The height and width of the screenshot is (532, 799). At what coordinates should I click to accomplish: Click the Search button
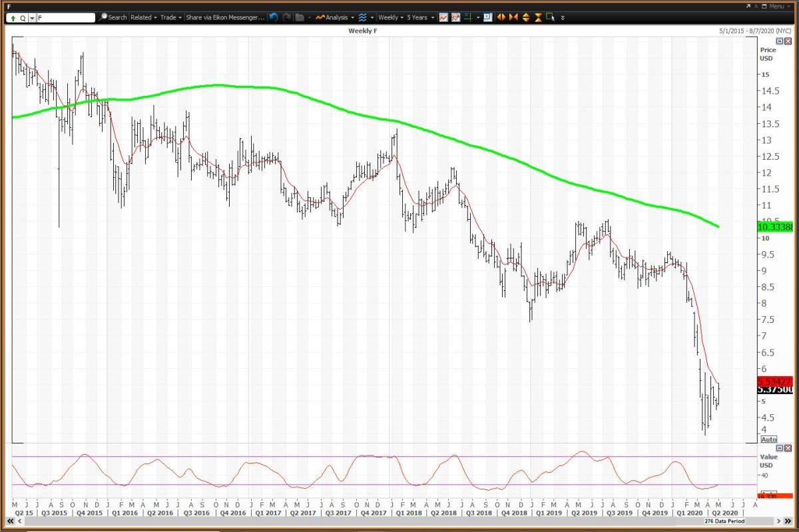point(113,17)
